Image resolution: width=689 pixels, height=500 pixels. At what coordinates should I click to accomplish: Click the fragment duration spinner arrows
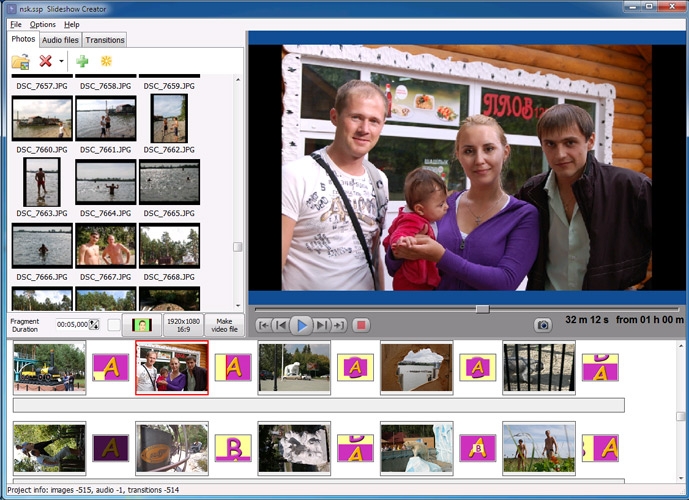[x=94, y=325]
